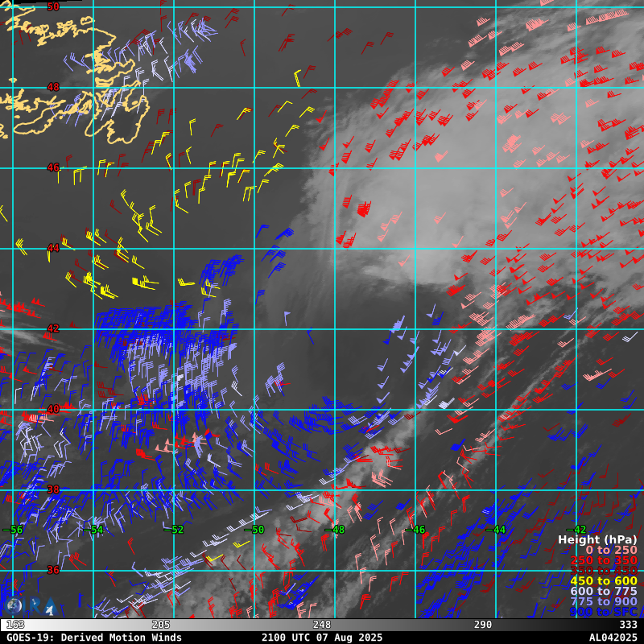The width and height of the screenshot is (644, 644).
Task: Select the "775 to 900" legend entry
Action: 604,601
